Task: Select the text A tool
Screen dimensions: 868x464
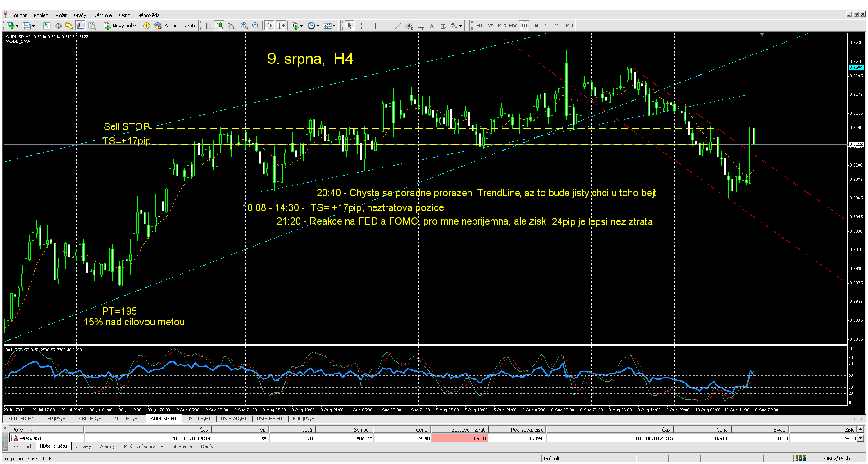Action: click(x=432, y=26)
